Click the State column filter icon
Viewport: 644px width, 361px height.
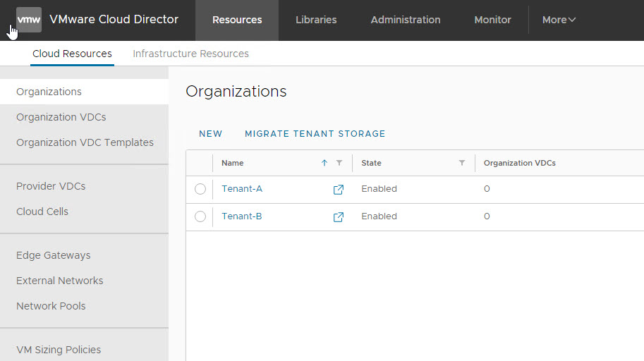[x=462, y=163]
